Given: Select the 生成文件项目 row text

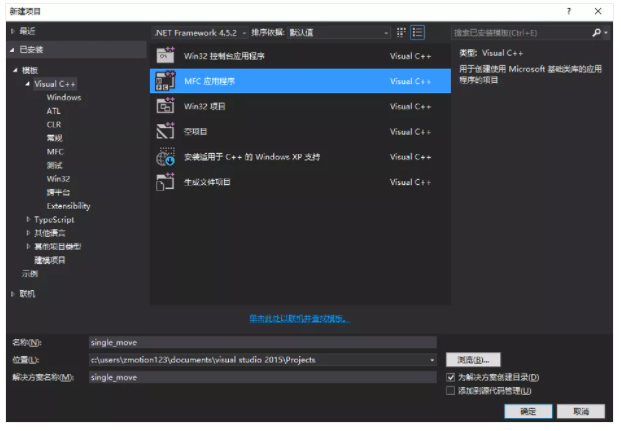Looking at the screenshot, I should [207, 182].
